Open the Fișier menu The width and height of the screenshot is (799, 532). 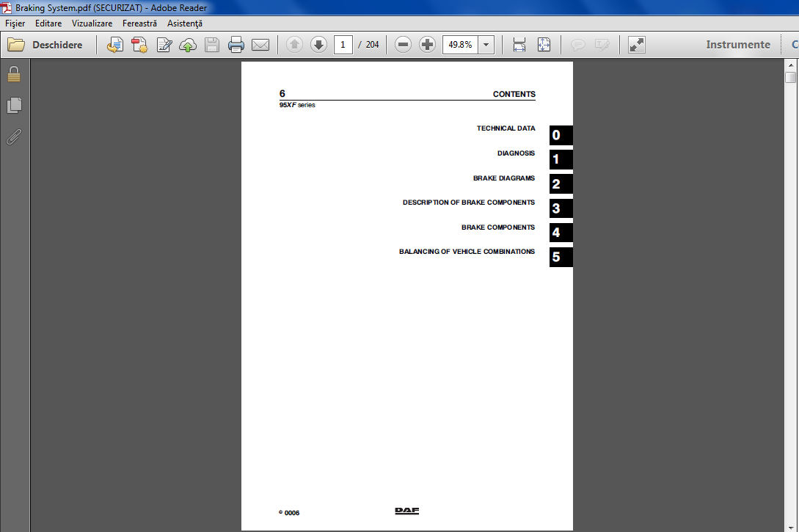15,23
